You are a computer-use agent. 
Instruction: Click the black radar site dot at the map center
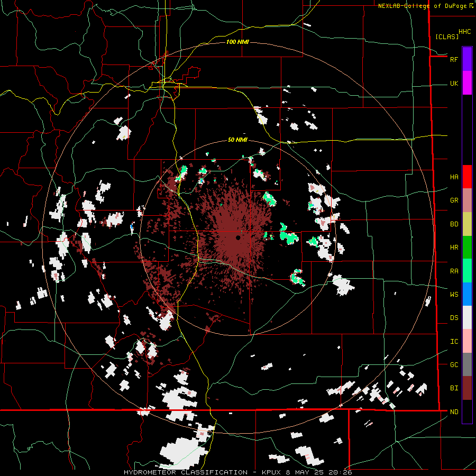pos(239,237)
